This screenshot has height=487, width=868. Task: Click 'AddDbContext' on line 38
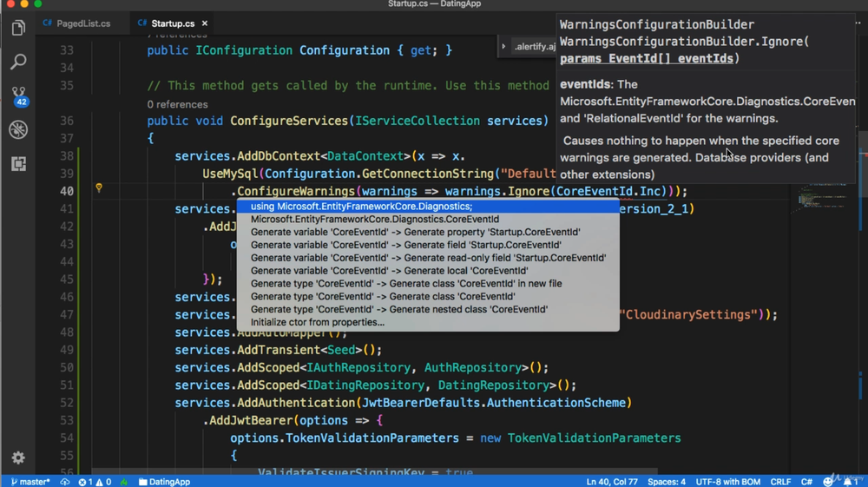point(279,156)
